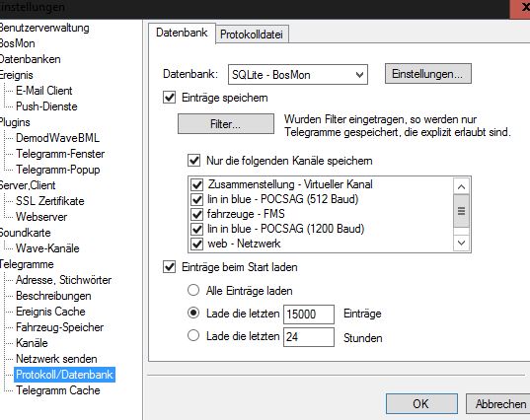Uncheck Zusammenstellung - Virtueller Kanal channel

coord(196,184)
